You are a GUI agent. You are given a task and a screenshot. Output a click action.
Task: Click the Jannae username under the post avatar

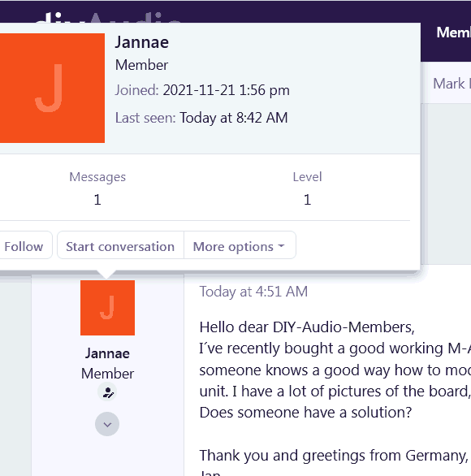pos(107,353)
